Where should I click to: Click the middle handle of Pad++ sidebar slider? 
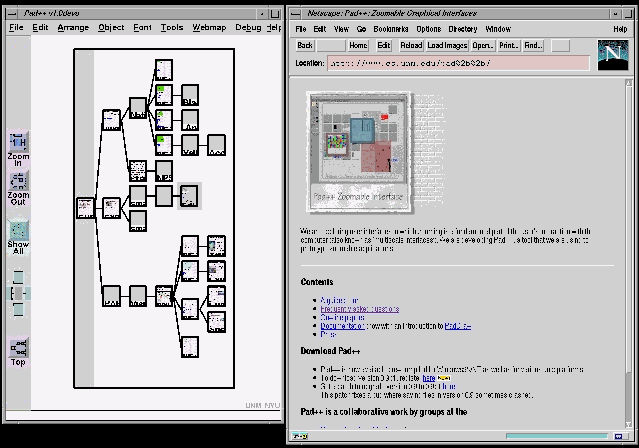(x=18, y=294)
